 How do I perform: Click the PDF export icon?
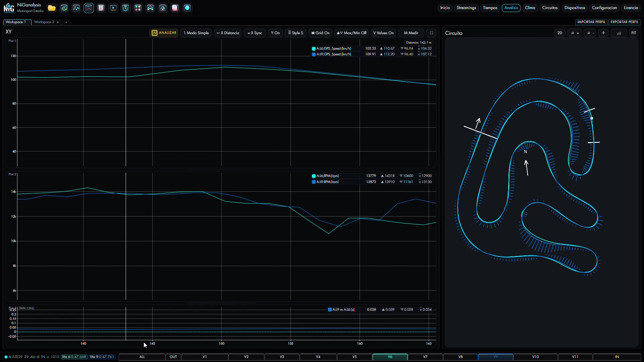click(175, 8)
